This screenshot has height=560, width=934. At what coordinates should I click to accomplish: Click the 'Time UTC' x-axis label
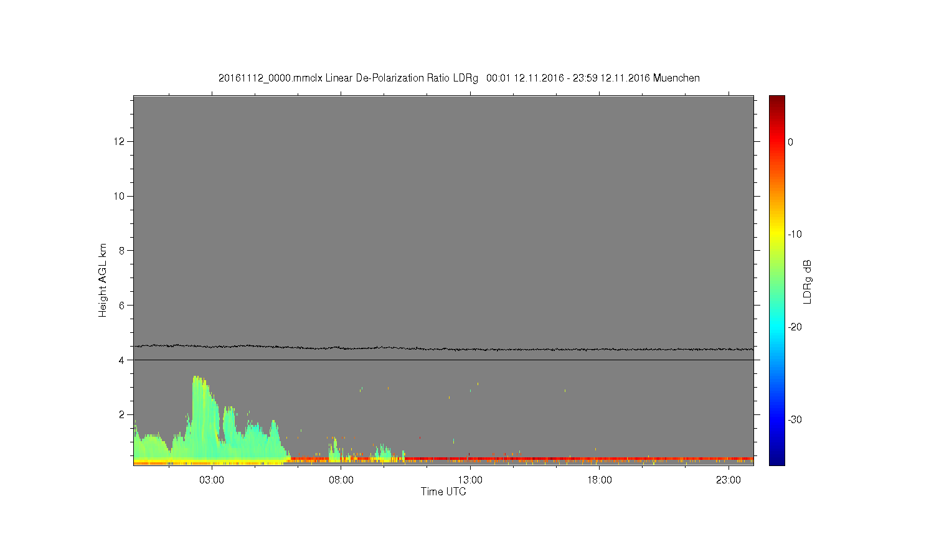point(443,492)
